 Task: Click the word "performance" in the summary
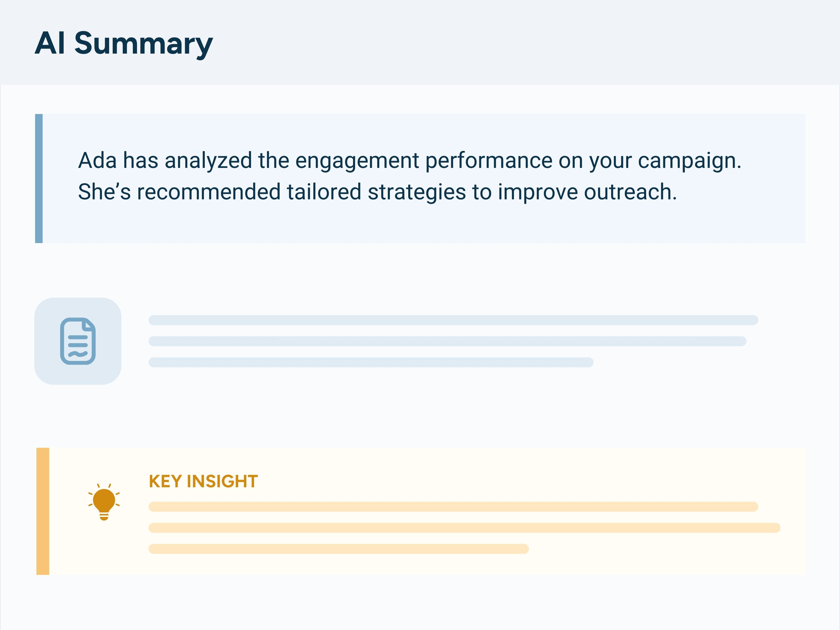489,161
